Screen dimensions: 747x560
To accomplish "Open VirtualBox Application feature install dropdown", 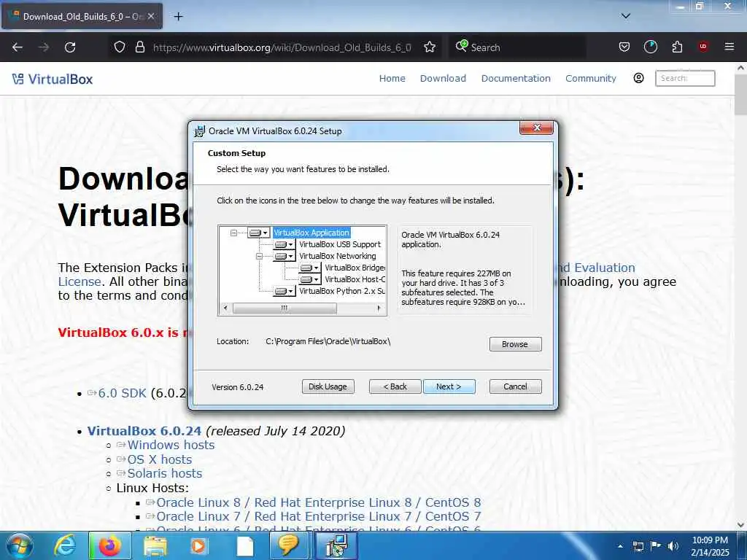I will pyautogui.click(x=259, y=233).
